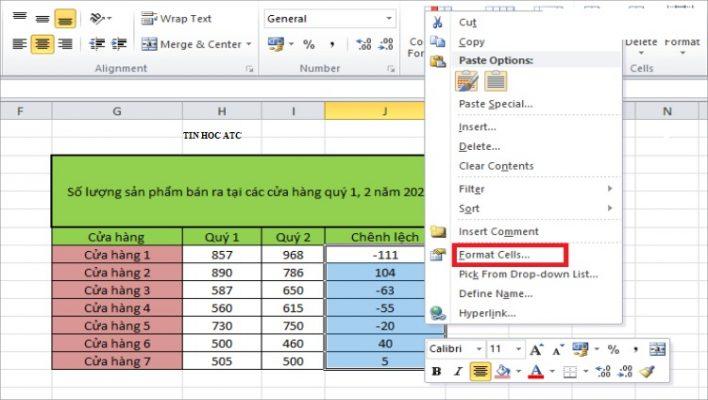Open Font Color dropdown arrow in mini toolbar
Viewport: 708px width, 400px height.
[552, 372]
